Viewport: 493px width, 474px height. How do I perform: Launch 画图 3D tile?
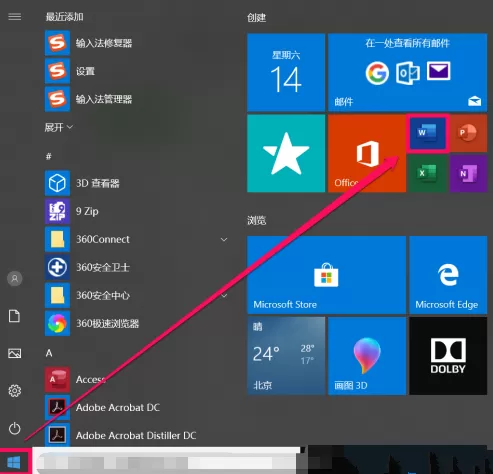(x=367, y=356)
